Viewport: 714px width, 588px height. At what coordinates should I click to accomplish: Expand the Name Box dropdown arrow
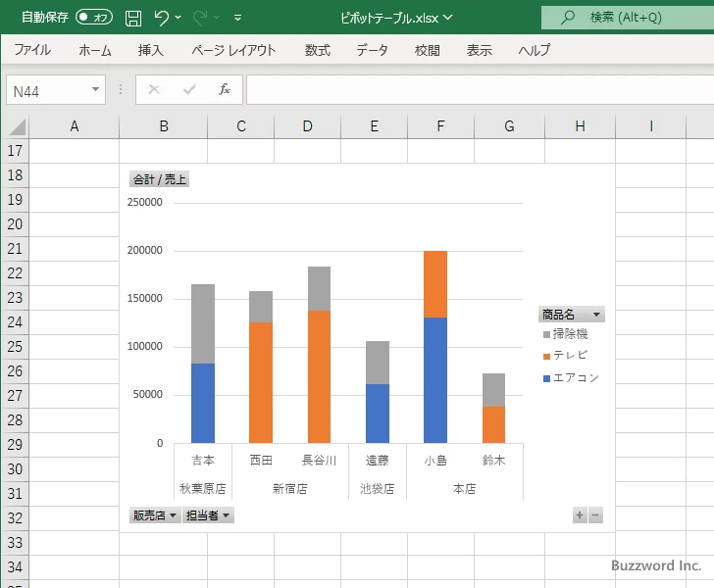pyautogui.click(x=95, y=89)
